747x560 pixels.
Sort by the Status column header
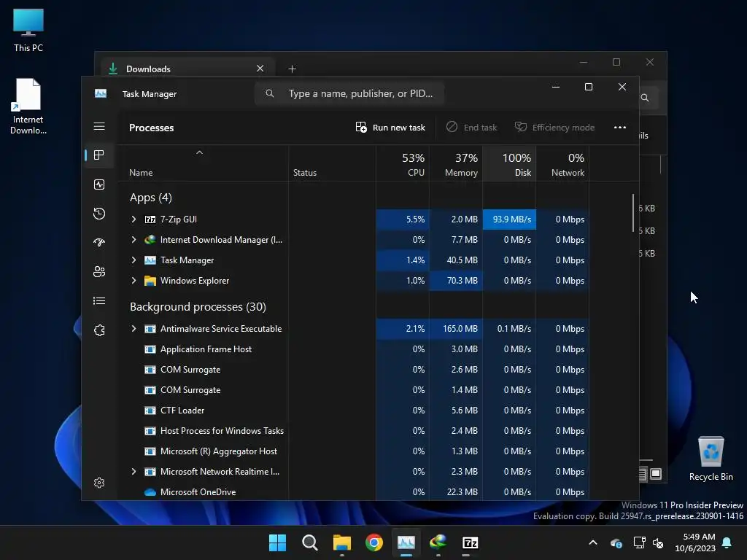[x=332, y=164]
